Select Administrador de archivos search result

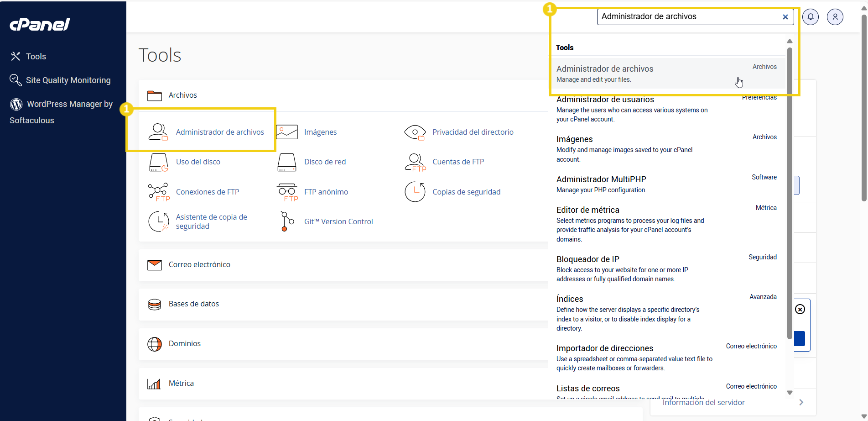pyautogui.click(x=605, y=69)
